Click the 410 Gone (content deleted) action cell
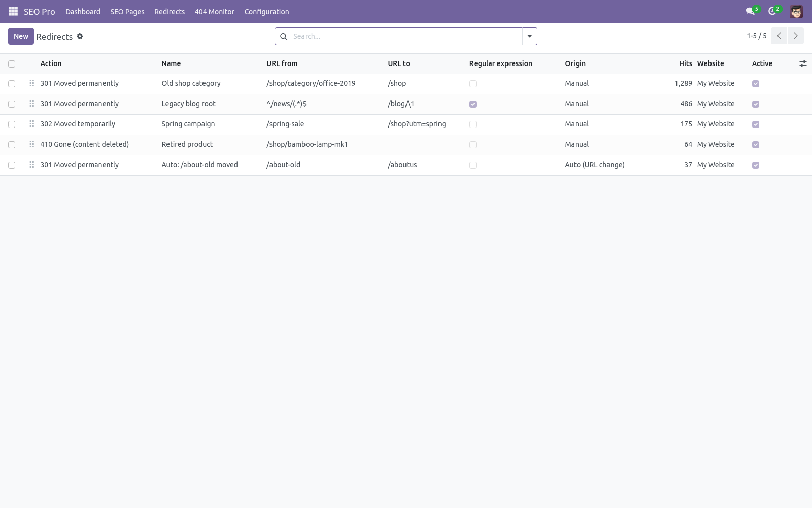Image resolution: width=812 pixels, height=508 pixels. pyautogui.click(x=85, y=144)
